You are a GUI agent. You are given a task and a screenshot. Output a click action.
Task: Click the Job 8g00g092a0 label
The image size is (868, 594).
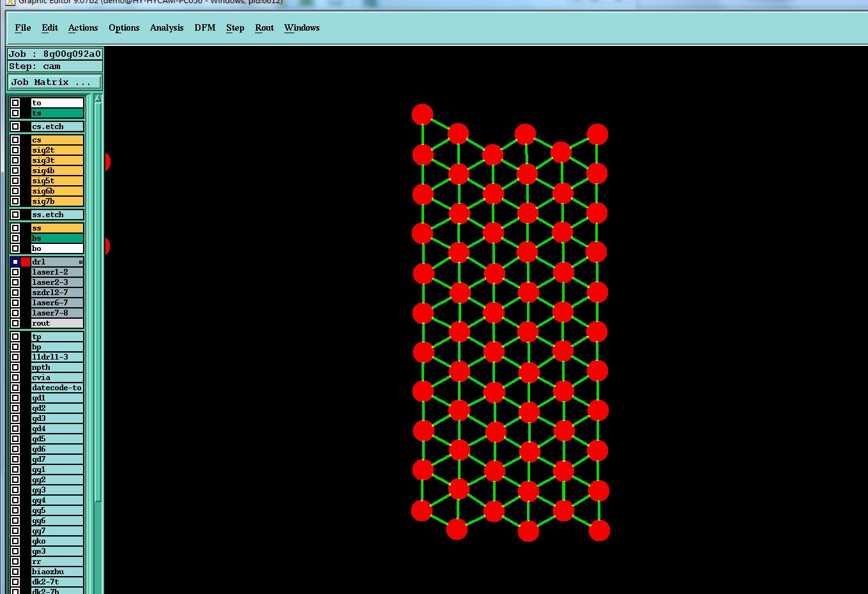[x=55, y=54]
